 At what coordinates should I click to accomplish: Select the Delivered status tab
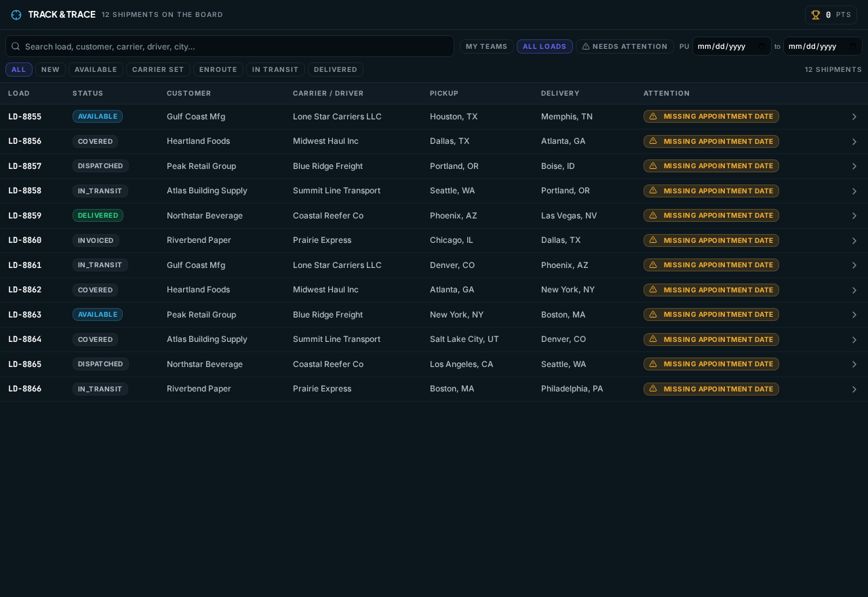click(x=336, y=70)
